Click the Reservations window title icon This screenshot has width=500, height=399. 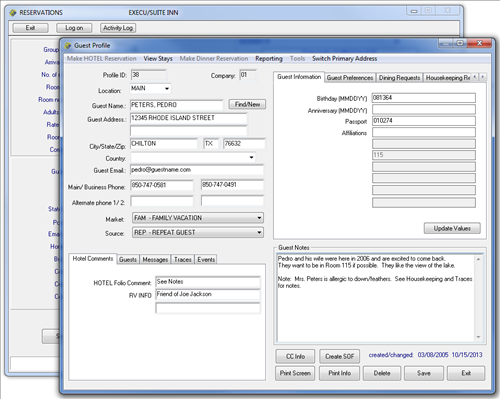(13, 13)
